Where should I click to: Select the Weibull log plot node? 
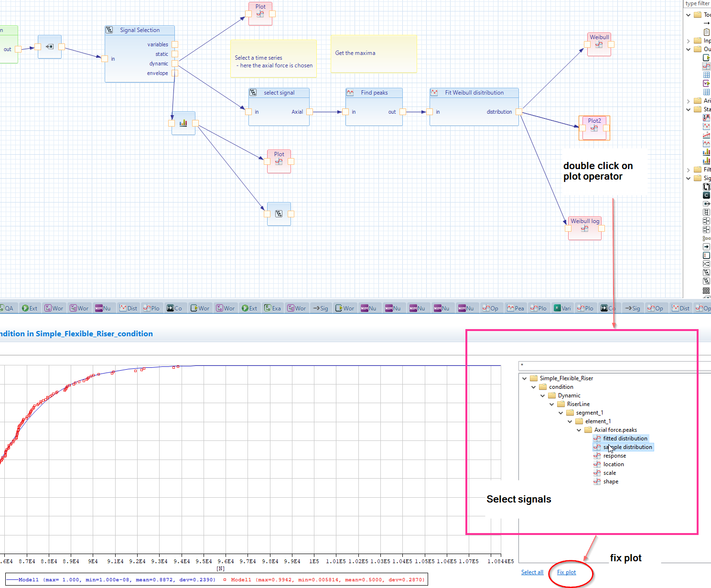tap(584, 228)
